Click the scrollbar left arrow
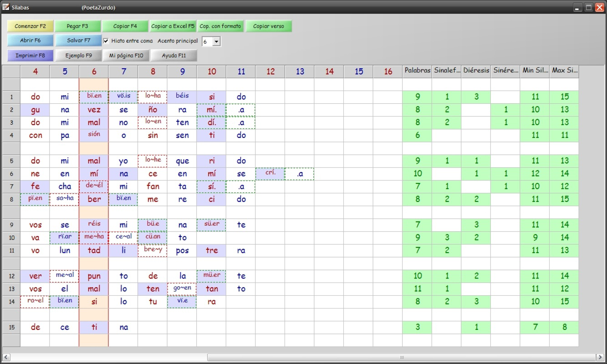The image size is (607, 364). point(6,358)
